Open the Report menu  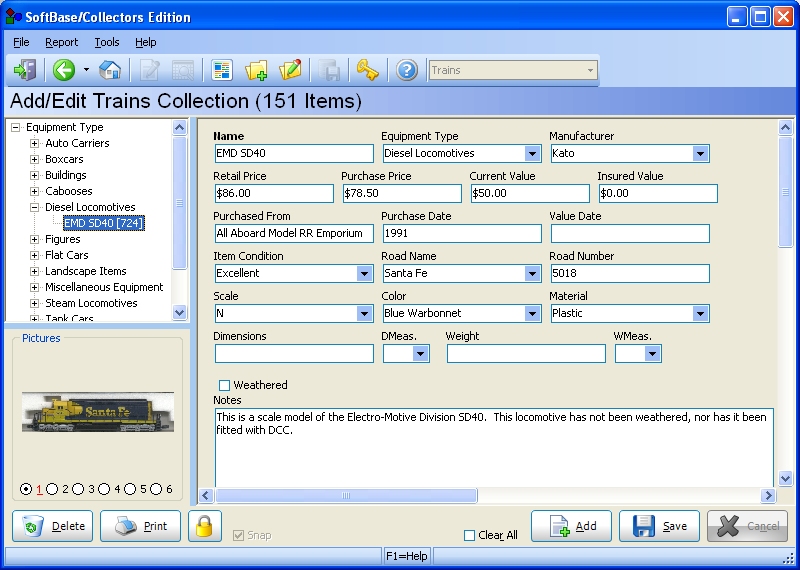[x=61, y=42]
